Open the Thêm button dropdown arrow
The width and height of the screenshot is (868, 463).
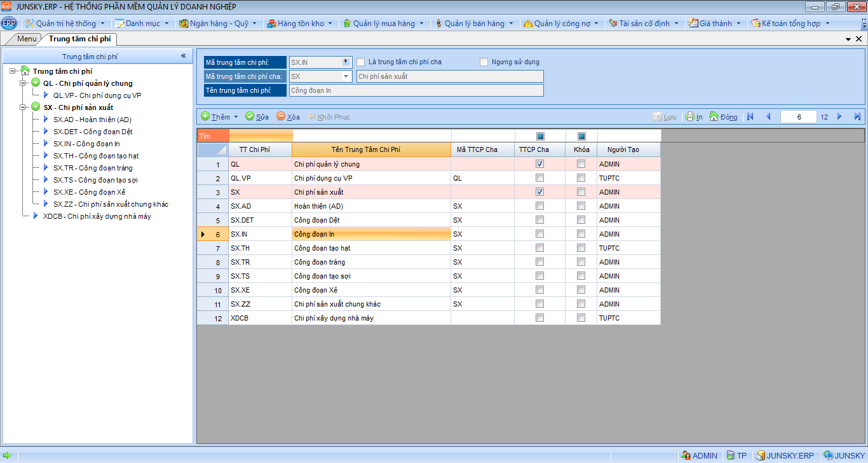pos(236,117)
